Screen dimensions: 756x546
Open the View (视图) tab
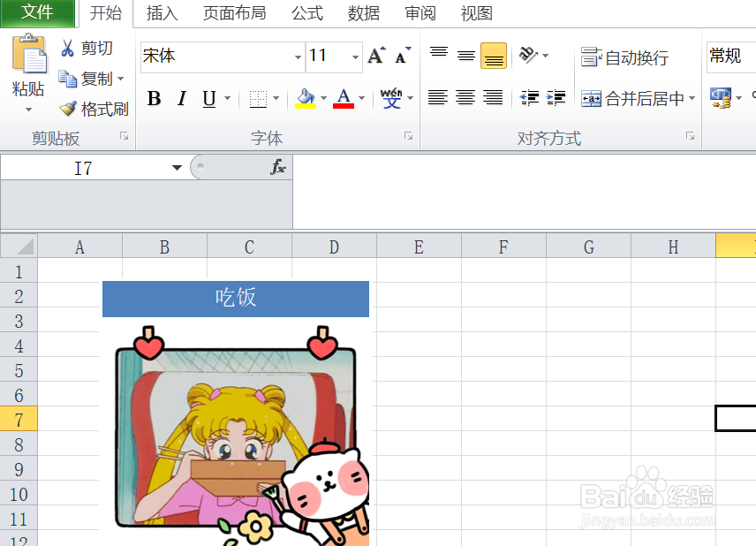pos(476,13)
